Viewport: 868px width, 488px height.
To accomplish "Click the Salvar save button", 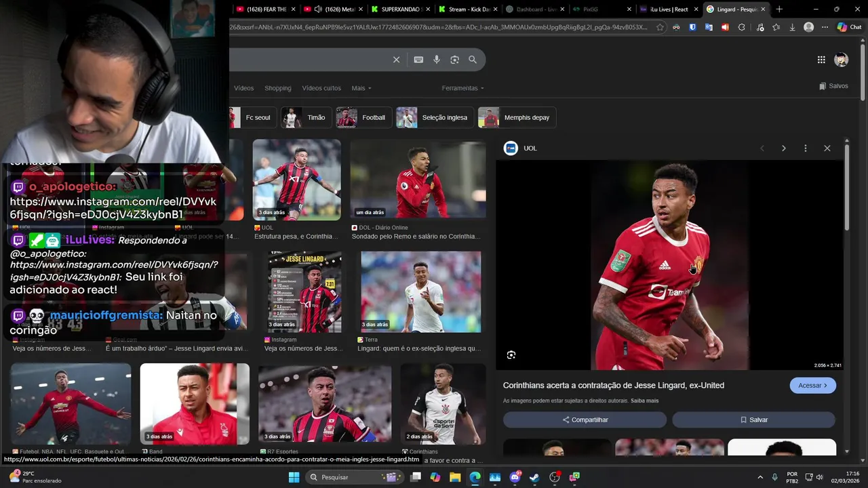I will [753, 420].
